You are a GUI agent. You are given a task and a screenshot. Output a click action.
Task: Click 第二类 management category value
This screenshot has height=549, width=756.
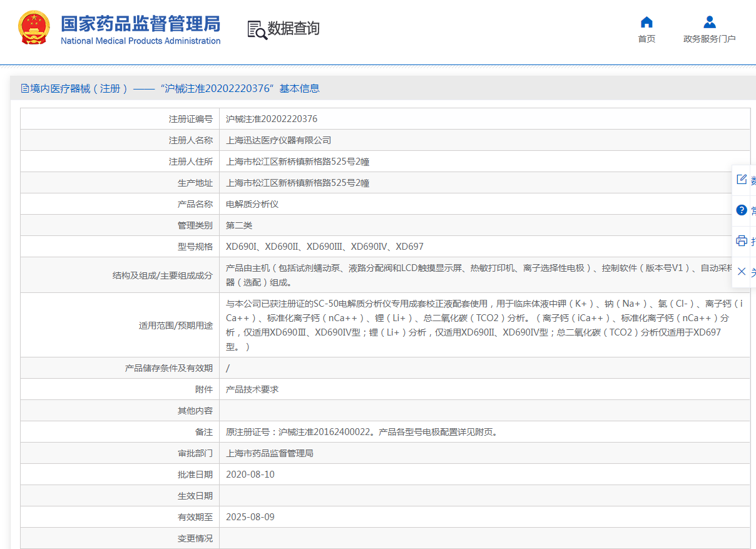(239, 225)
